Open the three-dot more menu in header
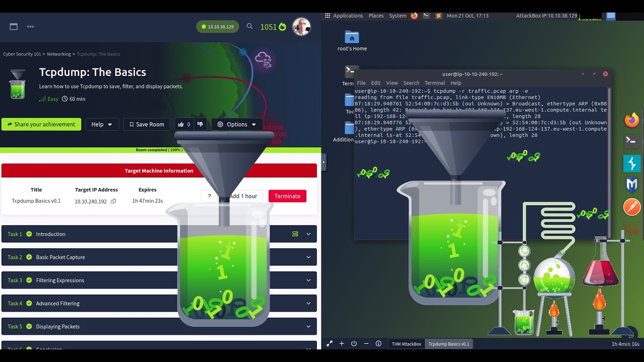644x362 pixels. coord(30,27)
